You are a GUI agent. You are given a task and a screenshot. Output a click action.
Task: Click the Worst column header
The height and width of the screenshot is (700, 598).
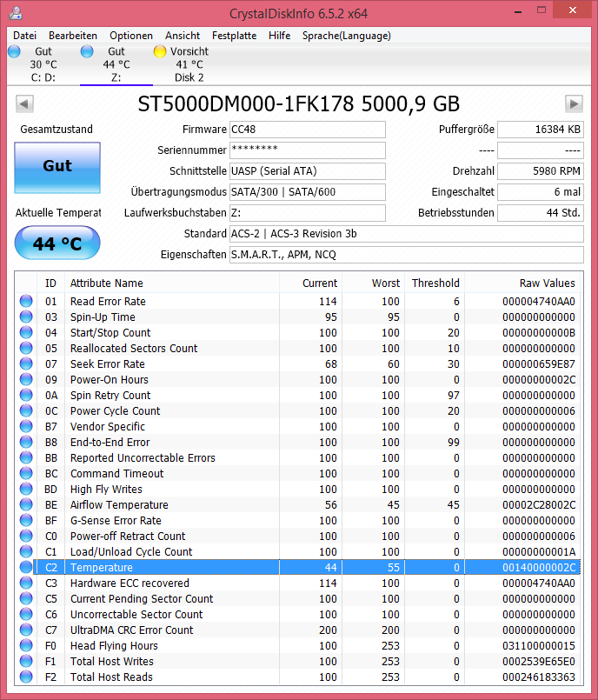click(374, 283)
